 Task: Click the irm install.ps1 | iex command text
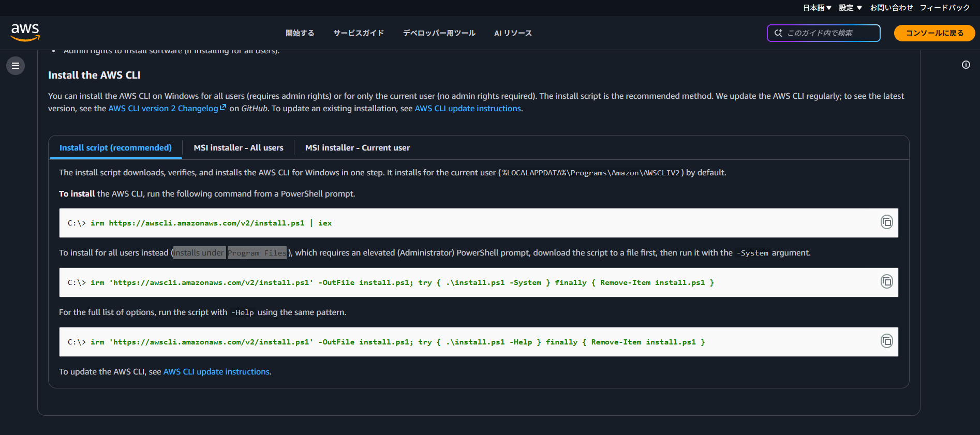tap(211, 223)
